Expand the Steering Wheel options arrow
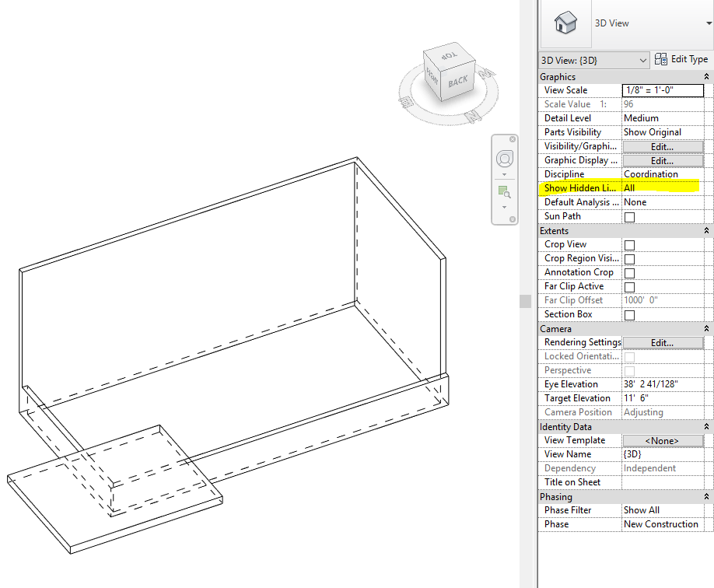The height and width of the screenshot is (588, 714). tap(506, 173)
